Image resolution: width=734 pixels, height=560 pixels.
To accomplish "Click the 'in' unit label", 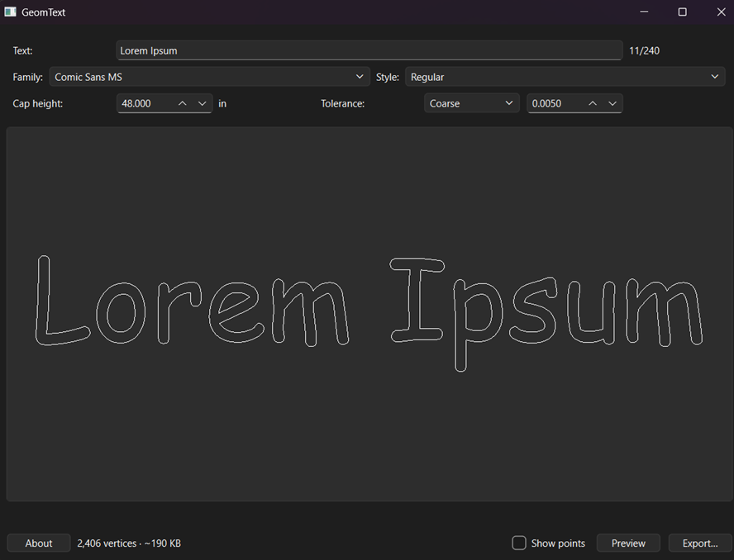I will 222,103.
